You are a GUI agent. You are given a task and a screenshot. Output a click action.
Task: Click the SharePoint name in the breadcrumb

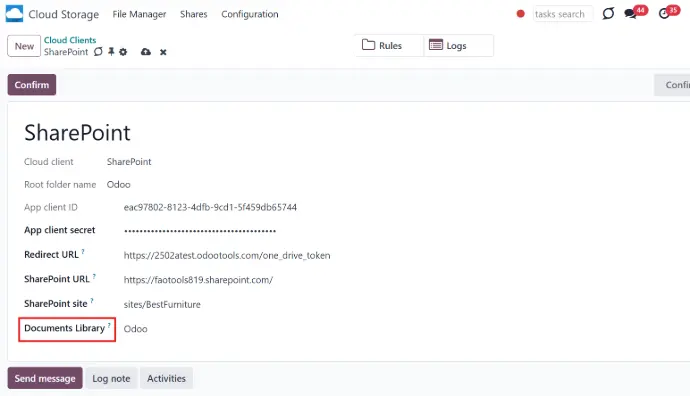click(66, 52)
